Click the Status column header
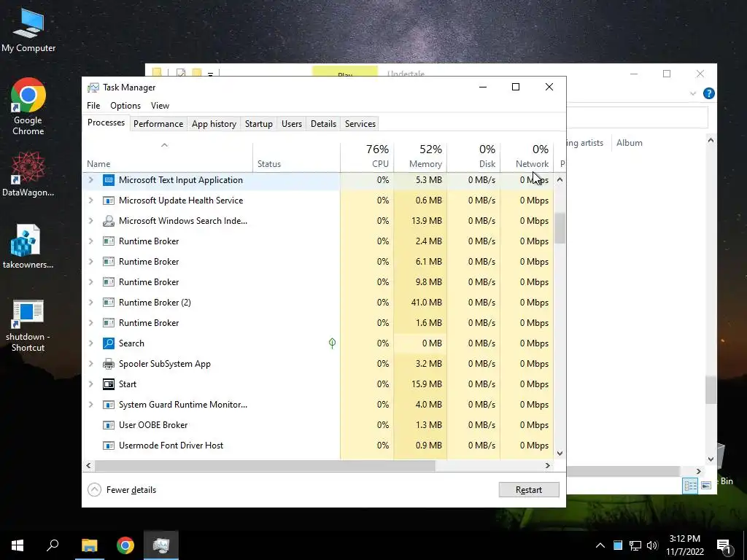Viewport: 747px width, 560px height. (296, 157)
